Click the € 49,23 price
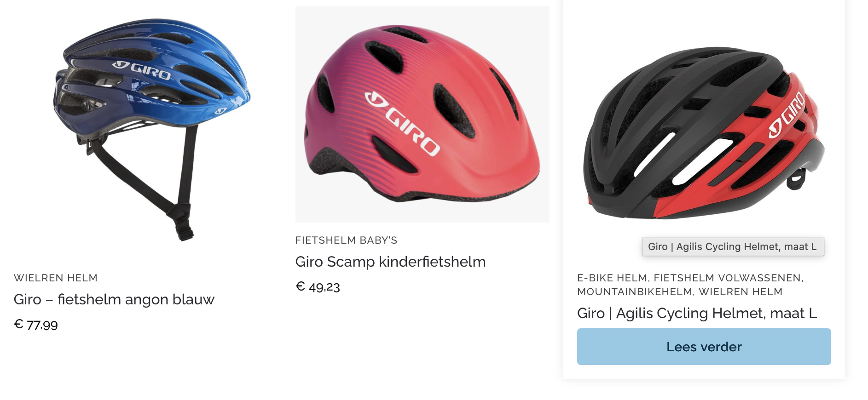The image size is (868, 400). click(x=318, y=287)
